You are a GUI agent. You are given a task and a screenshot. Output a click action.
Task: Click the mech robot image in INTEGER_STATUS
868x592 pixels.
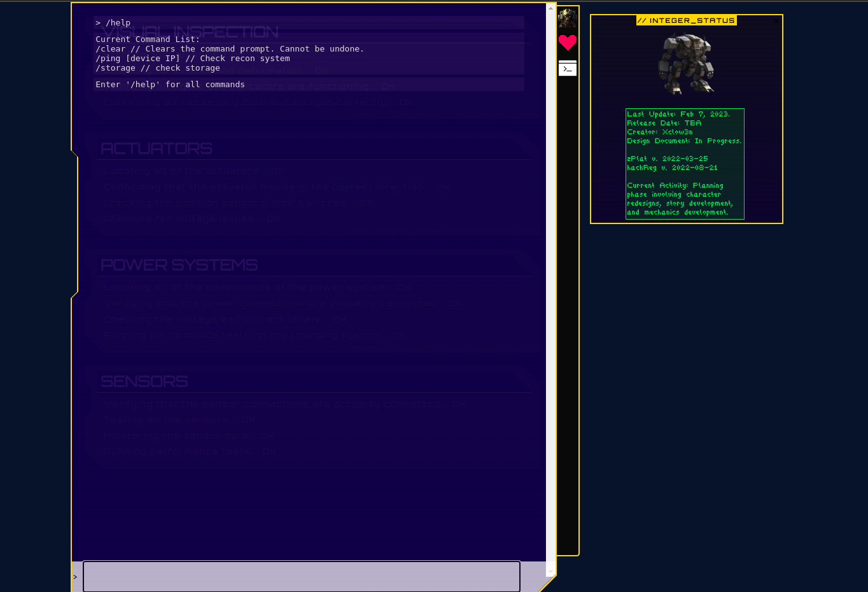click(686, 64)
